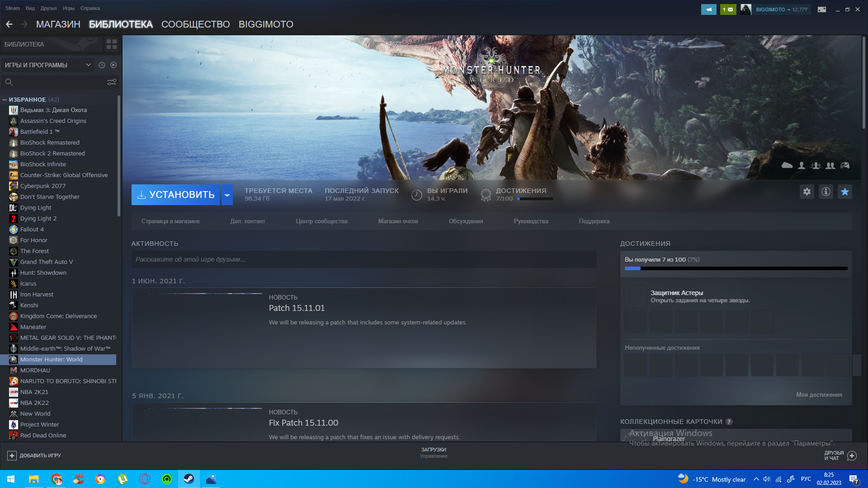Open the Windows Start menu
Viewport: 868px width, 488px height.
[11, 479]
